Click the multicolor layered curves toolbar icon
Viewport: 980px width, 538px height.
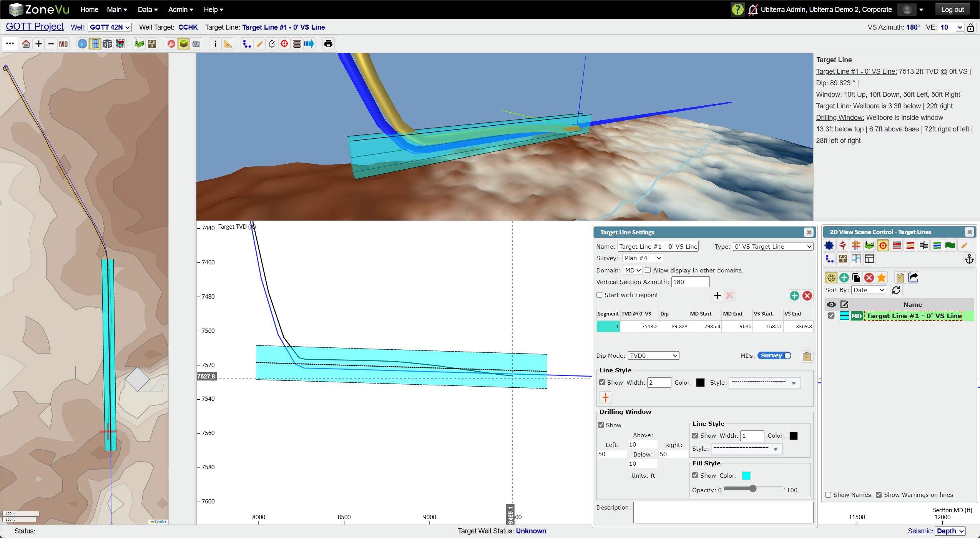[120, 44]
